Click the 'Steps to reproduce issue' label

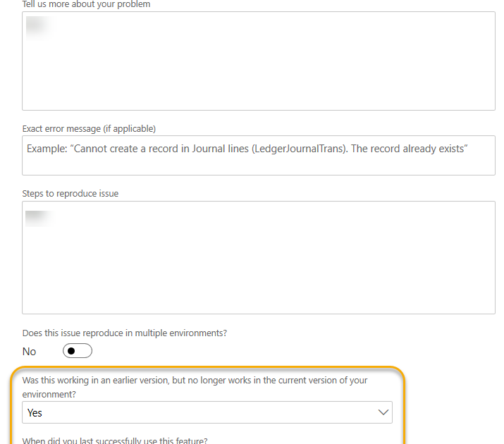click(x=70, y=193)
